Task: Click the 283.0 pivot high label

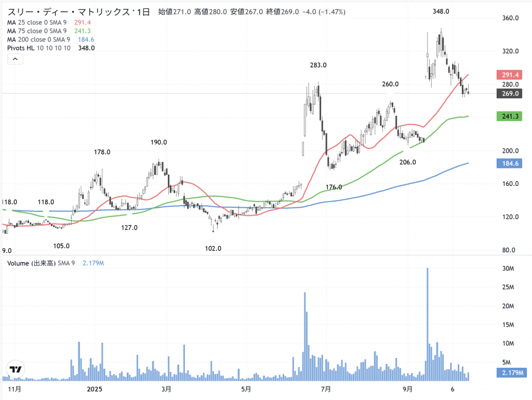Action: point(318,65)
